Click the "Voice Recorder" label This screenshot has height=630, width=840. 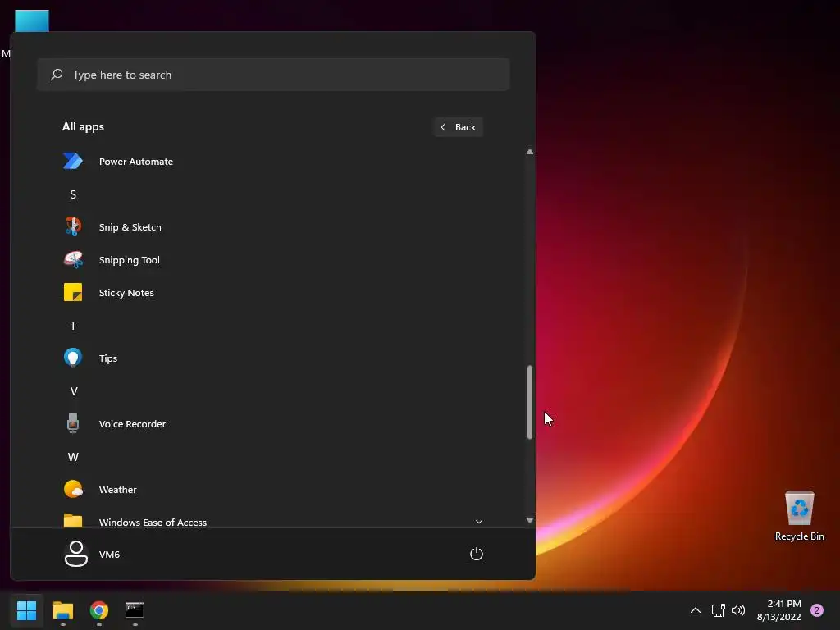(132, 424)
